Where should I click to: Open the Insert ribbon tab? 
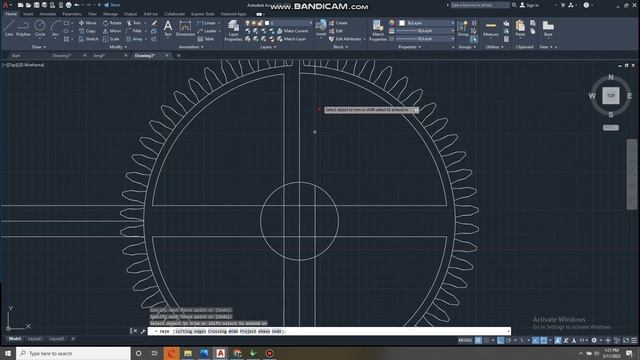click(x=28, y=14)
